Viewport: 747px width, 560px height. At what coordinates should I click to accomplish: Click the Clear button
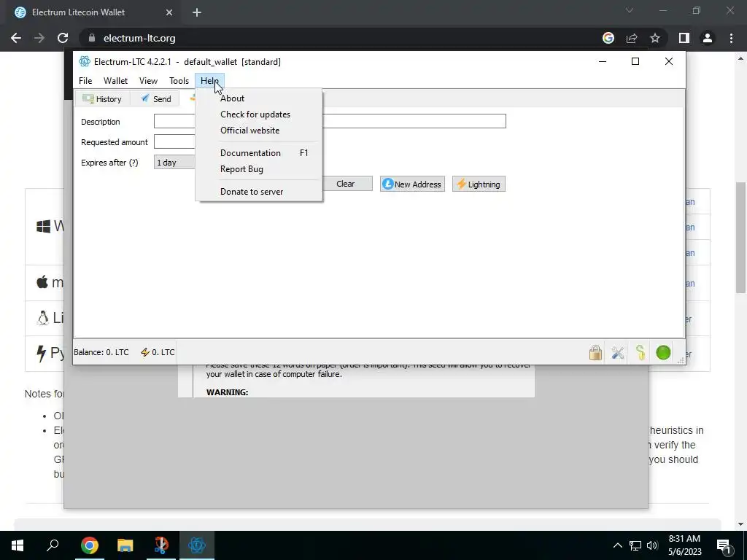[x=347, y=184]
